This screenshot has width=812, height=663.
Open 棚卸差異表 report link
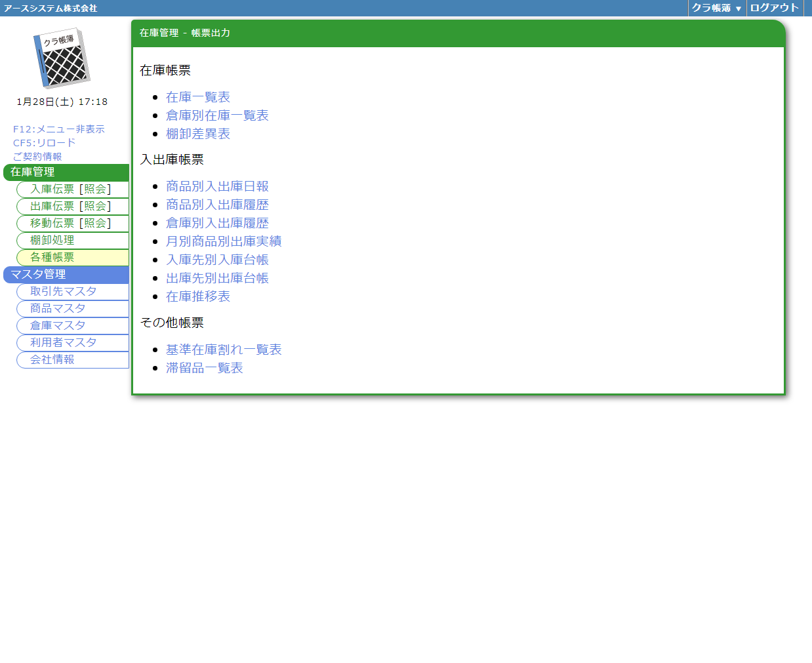[198, 134]
